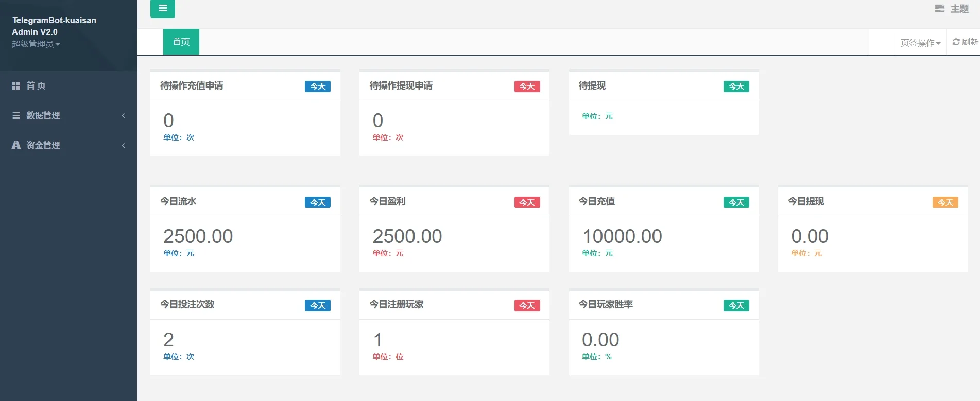Select 首页 in the left sidebar

tap(36, 86)
